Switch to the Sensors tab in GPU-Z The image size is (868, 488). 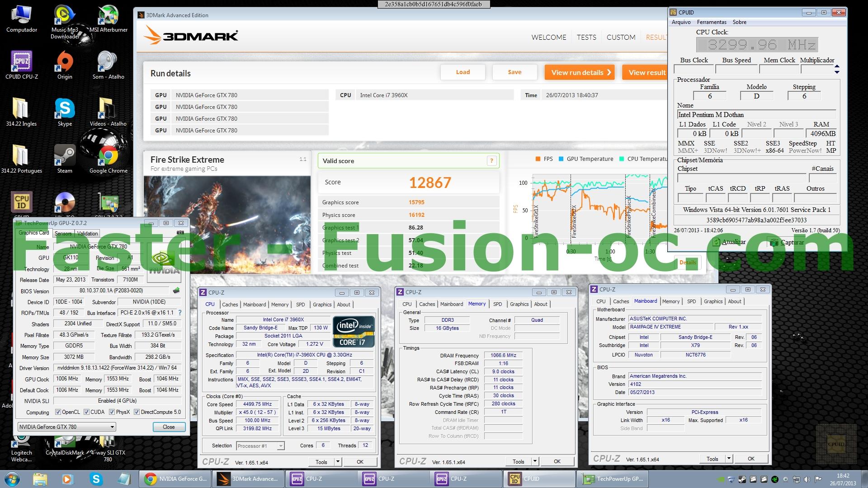(63, 234)
